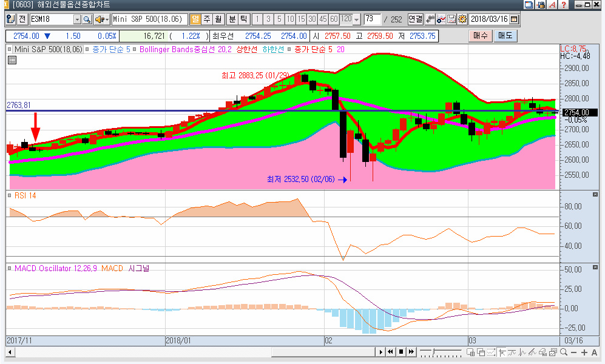Screen dimensions: 605x364
Task: Toggle the RSI 14 legend marker
Action: pos(9,195)
